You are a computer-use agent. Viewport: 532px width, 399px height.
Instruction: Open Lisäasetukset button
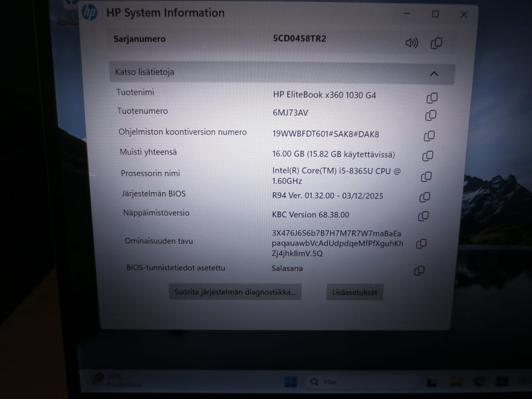point(355,292)
